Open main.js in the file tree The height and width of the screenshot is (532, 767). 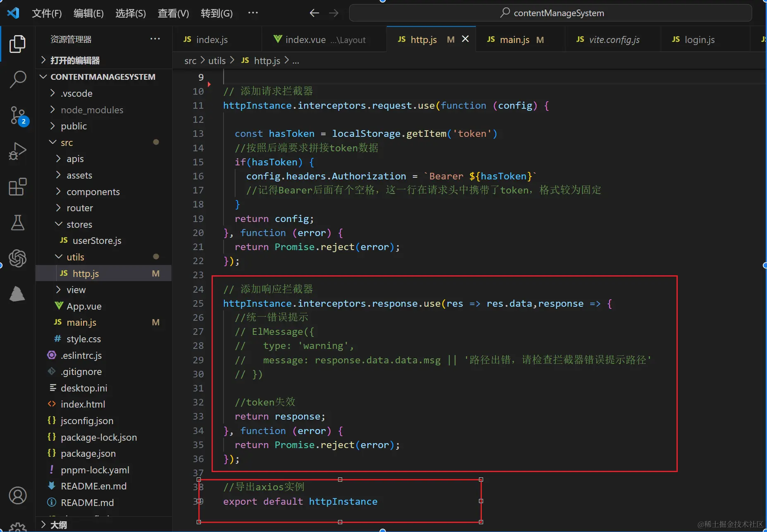(103, 322)
